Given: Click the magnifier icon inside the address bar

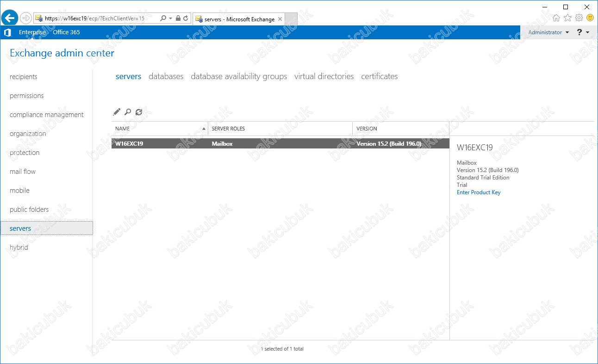Looking at the screenshot, I should [163, 19].
